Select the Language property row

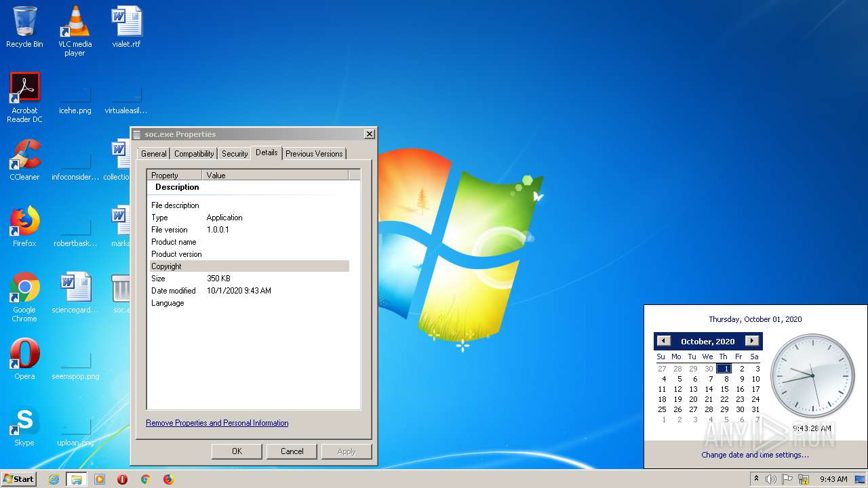click(x=250, y=303)
